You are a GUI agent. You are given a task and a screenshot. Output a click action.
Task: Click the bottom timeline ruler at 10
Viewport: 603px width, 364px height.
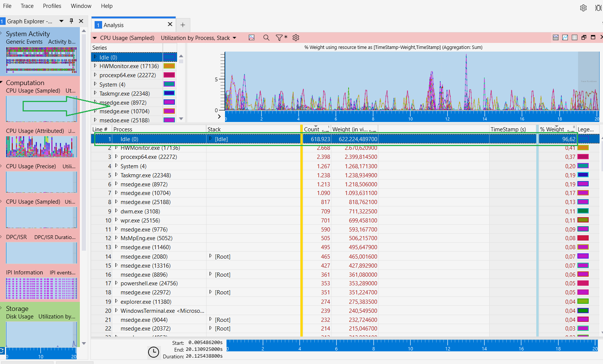[x=410, y=346]
